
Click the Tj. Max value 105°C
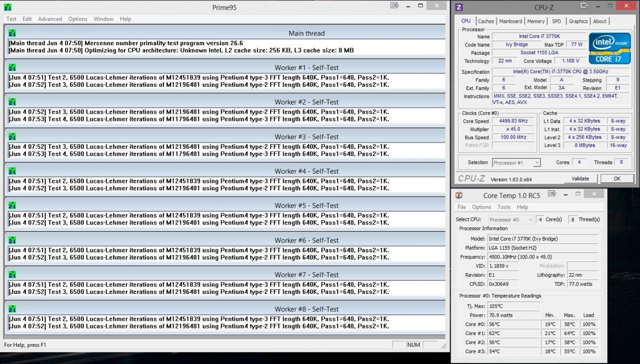[x=514, y=306]
